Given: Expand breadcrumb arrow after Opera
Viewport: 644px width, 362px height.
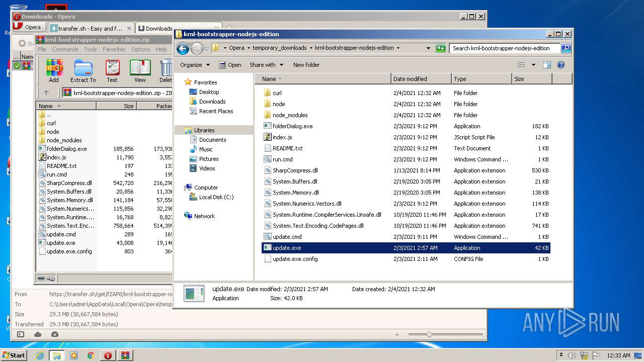Looking at the screenshot, I should [x=249, y=48].
